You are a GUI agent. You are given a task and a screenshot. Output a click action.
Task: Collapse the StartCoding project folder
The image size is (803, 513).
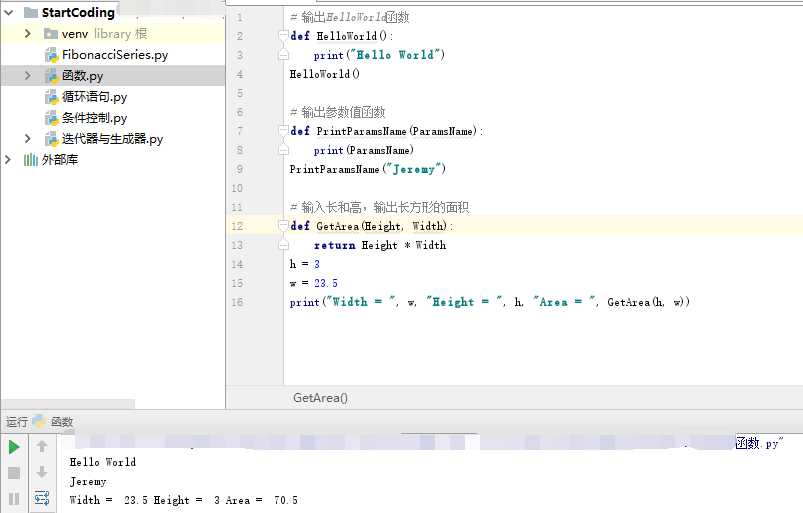click(x=9, y=12)
